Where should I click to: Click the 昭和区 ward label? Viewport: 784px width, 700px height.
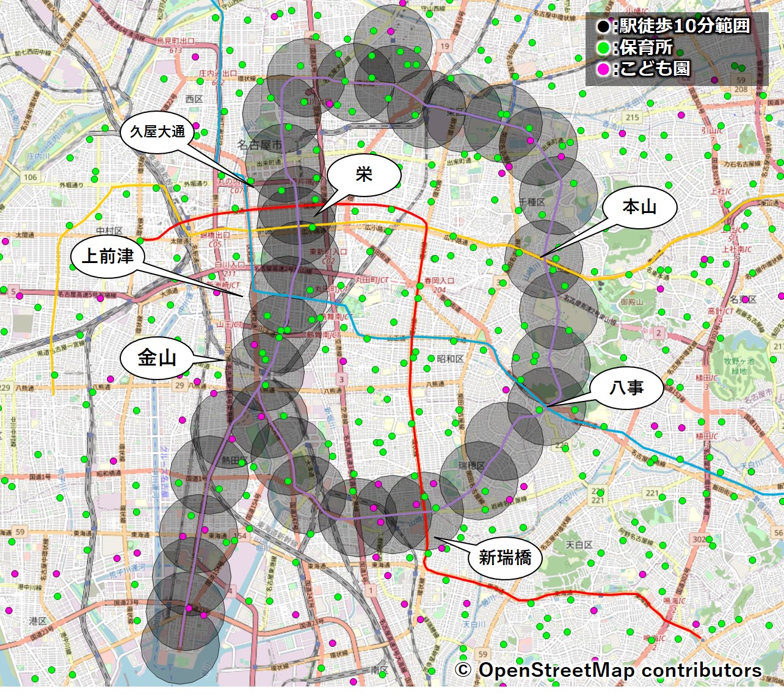450,359
